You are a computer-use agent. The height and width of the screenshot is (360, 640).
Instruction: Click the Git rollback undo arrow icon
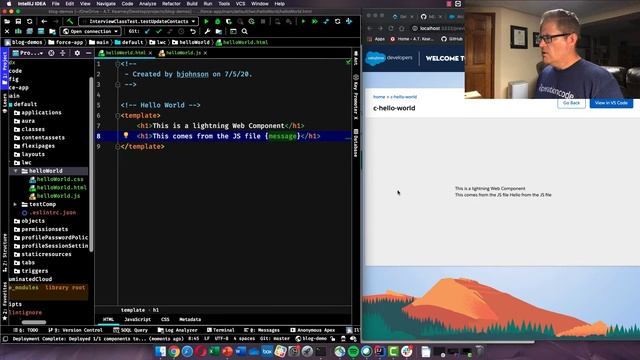tap(193, 31)
